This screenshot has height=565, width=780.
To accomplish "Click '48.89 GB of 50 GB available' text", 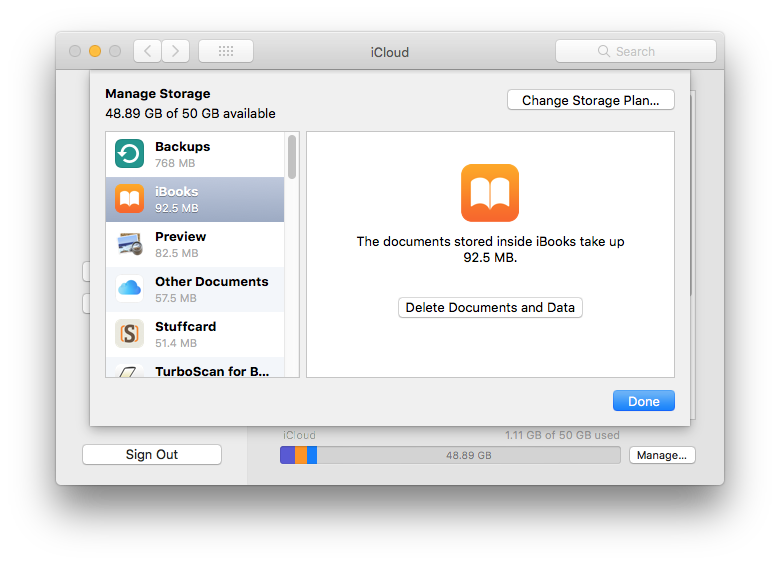I will tap(191, 113).
